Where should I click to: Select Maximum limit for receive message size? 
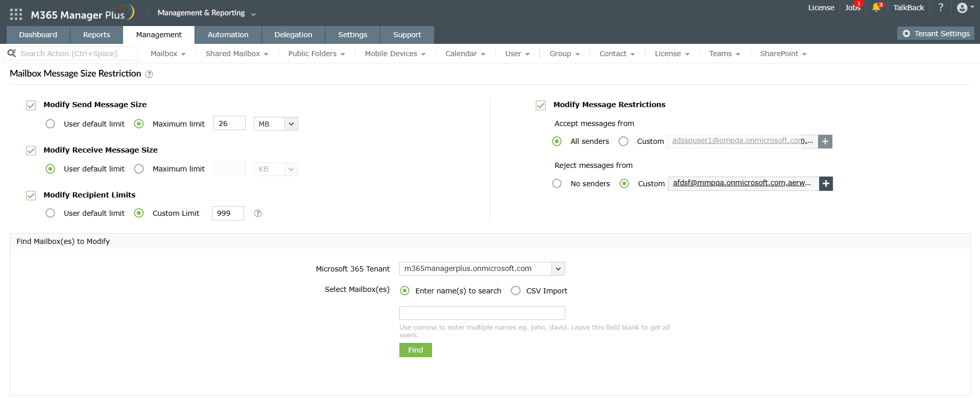click(139, 169)
